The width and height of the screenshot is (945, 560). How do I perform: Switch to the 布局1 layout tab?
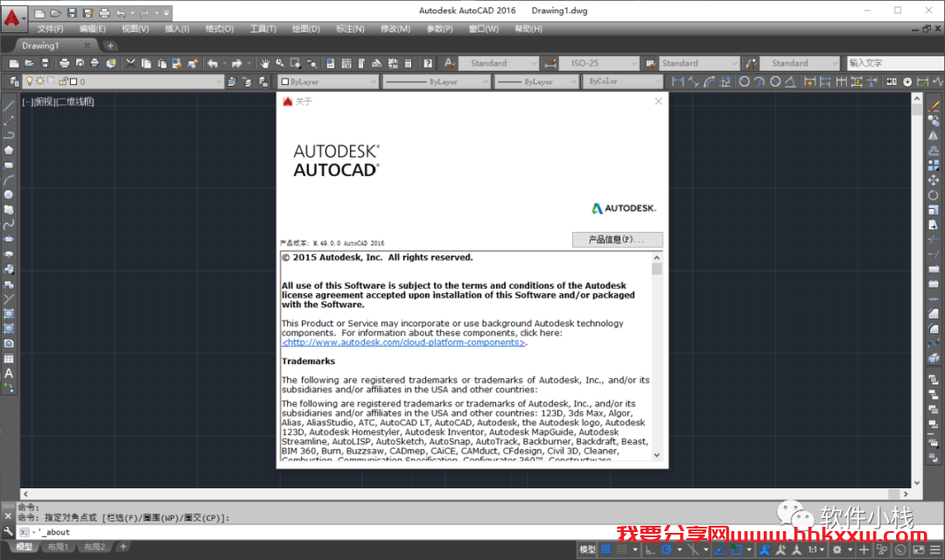pos(58,547)
